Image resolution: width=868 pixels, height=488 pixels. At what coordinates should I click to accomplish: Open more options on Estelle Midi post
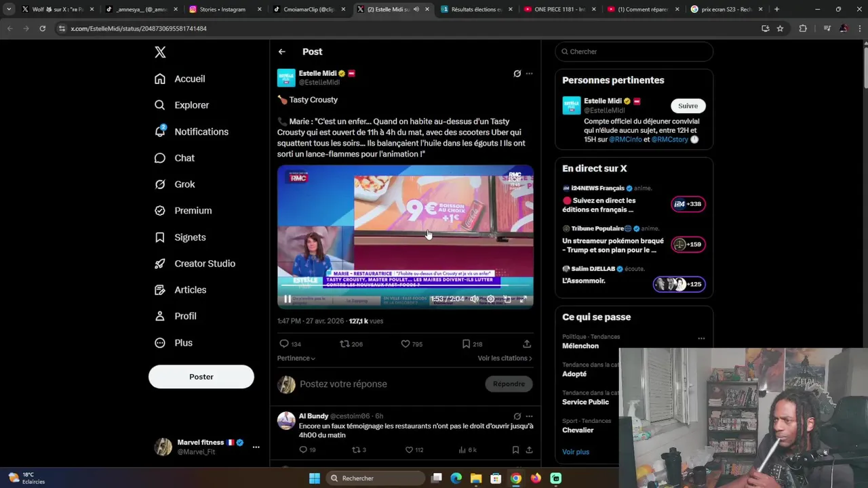tap(529, 73)
